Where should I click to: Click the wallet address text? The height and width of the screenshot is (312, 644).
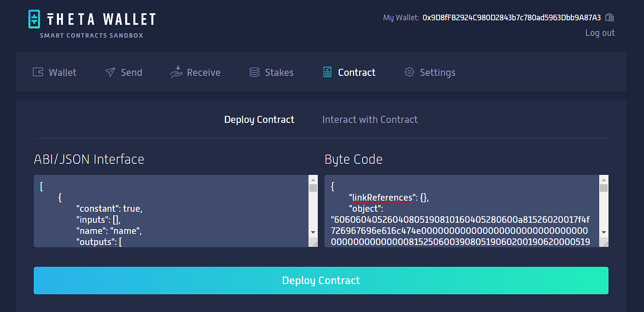click(512, 17)
